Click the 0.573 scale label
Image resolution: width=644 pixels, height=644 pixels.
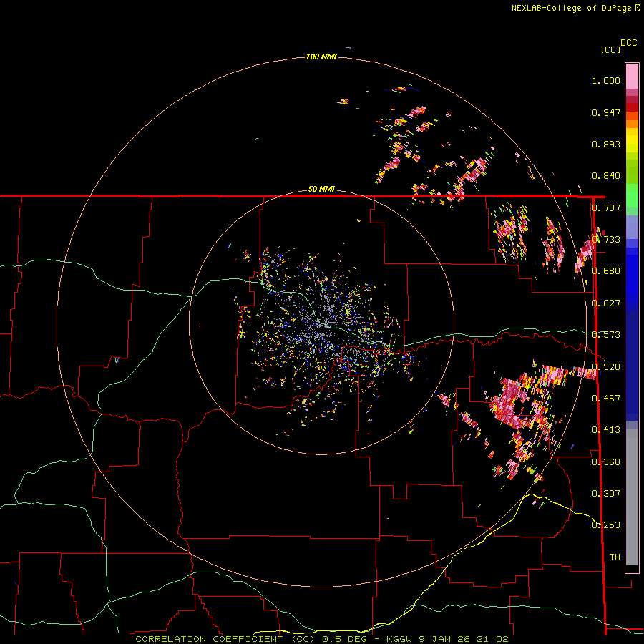(x=606, y=335)
